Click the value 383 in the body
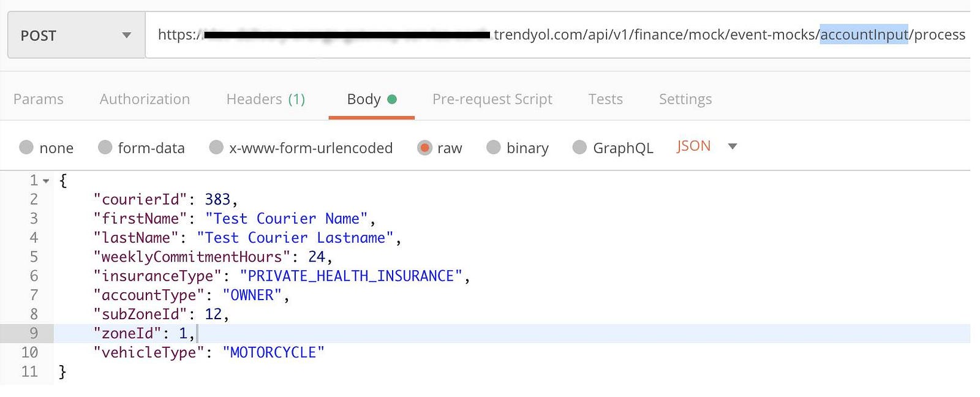980x397 pixels. click(x=217, y=200)
